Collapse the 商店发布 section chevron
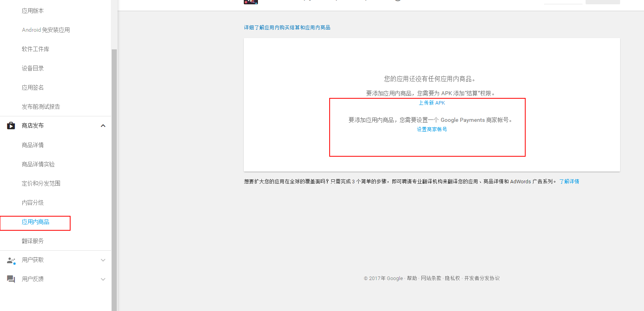 pos(103,126)
